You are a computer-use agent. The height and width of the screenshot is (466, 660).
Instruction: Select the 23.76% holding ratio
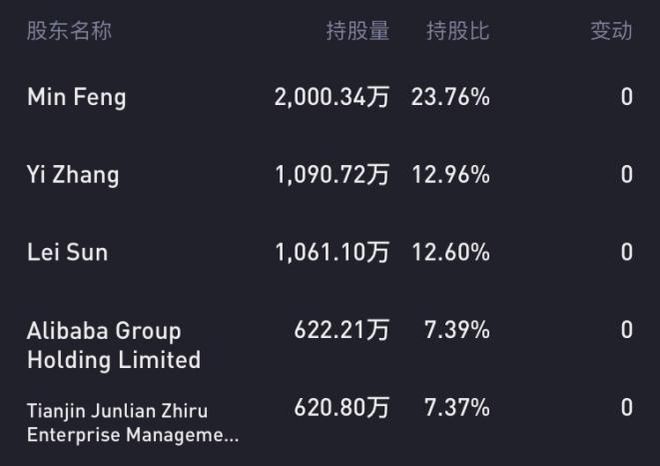coord(450,97)
